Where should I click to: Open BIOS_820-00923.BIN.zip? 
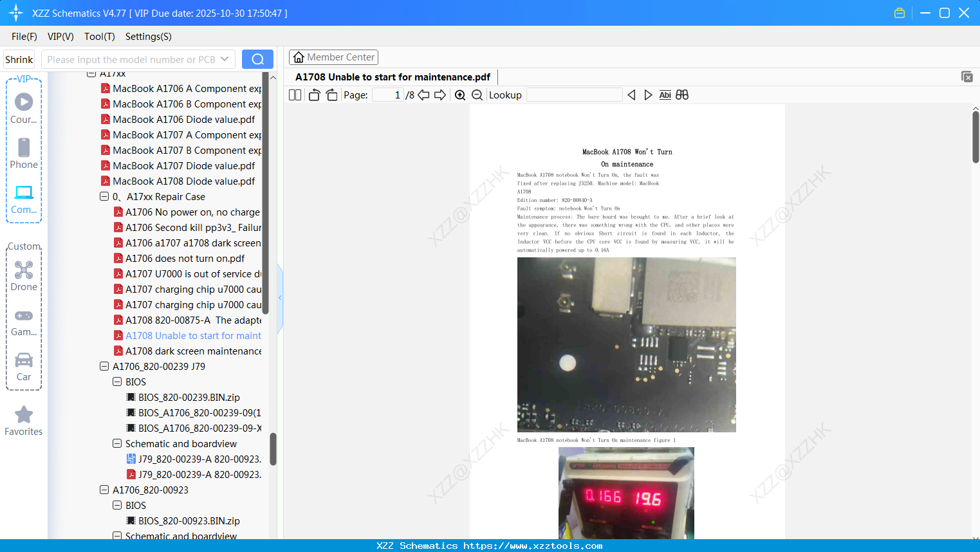point(183,521)
